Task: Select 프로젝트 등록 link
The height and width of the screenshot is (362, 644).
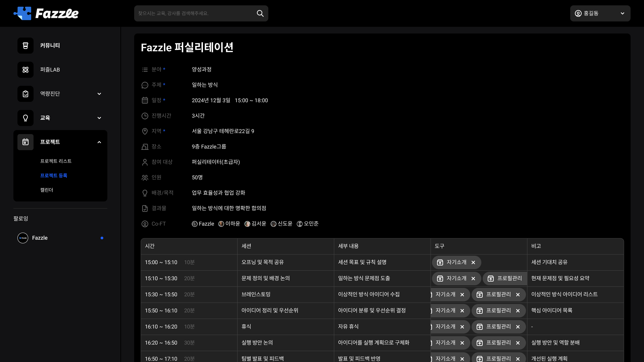Action: coord(54,176)
